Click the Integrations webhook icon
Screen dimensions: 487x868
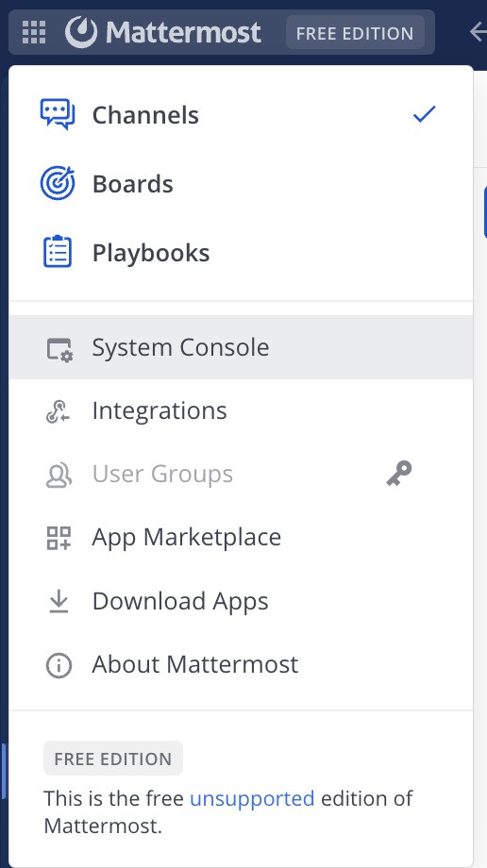tap(58, 411)
